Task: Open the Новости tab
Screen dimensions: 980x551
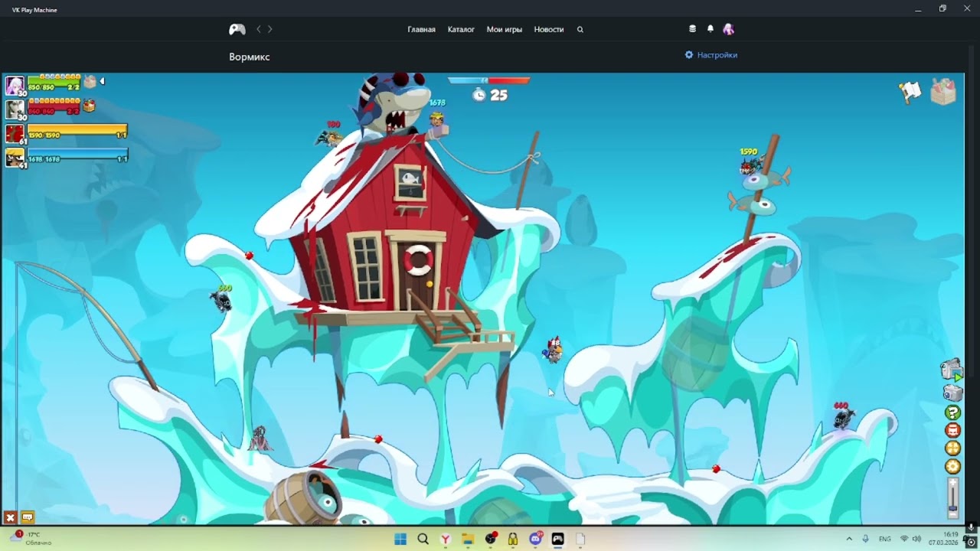Action: pyautogui.click(x=549, y=30)
